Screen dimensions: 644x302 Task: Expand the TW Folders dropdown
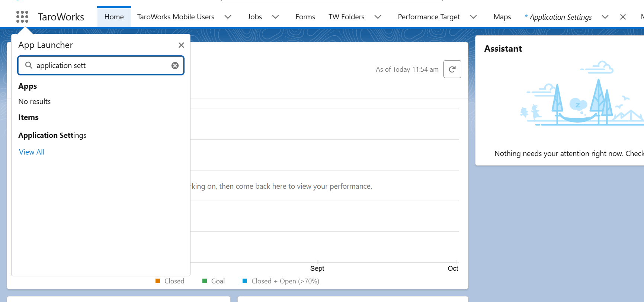378,17
